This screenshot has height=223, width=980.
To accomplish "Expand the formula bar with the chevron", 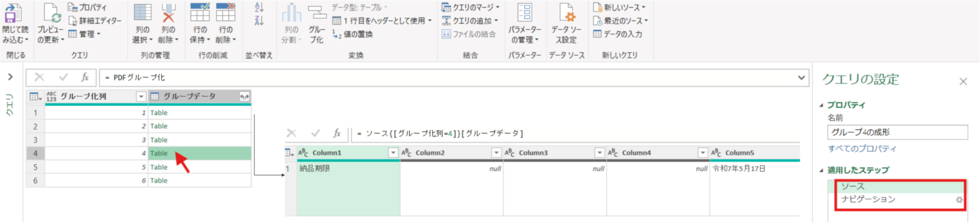I will click(x=801, y=78).
